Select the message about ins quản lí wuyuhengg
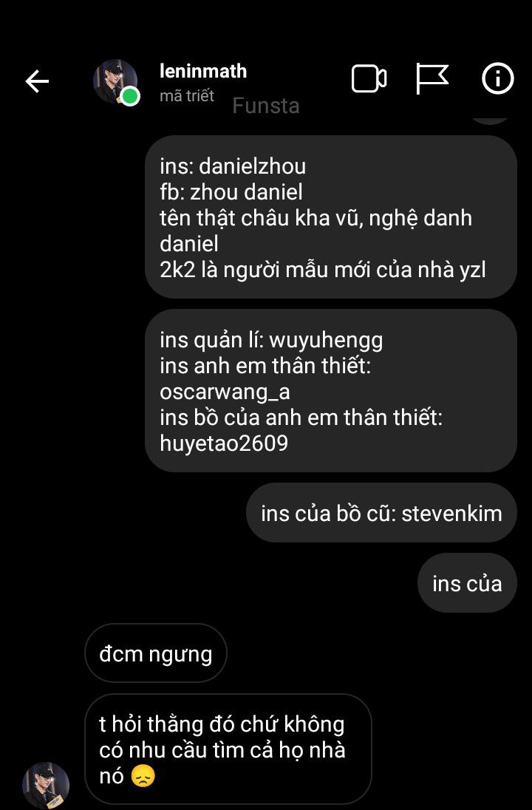 tap(330, 390)
